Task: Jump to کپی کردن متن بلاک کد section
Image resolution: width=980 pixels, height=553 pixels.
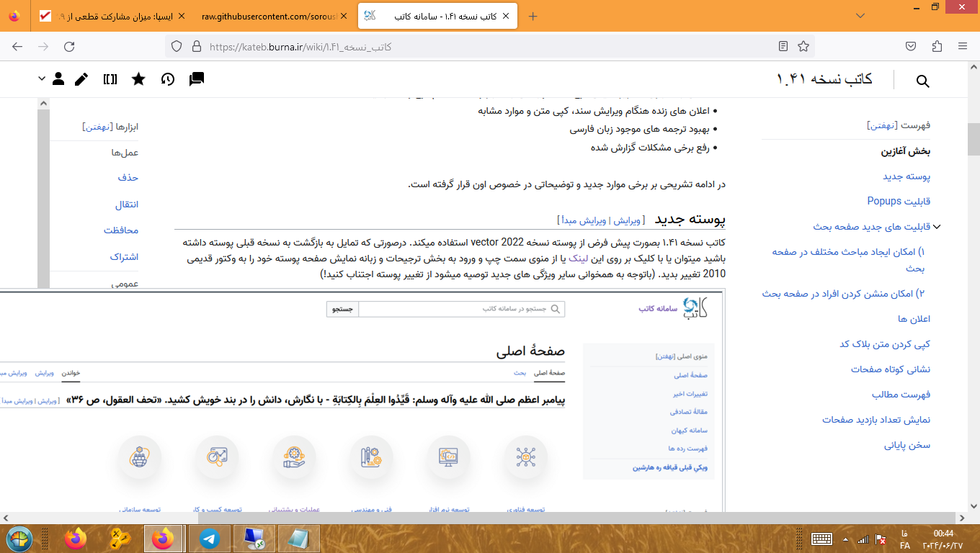Action: pyautogui.click(x=885, y=344)
